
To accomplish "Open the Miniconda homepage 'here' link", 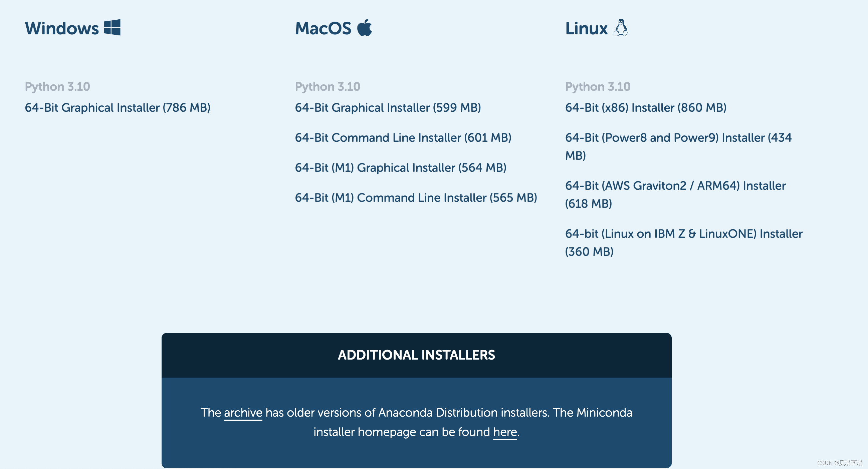I will 505,432.
